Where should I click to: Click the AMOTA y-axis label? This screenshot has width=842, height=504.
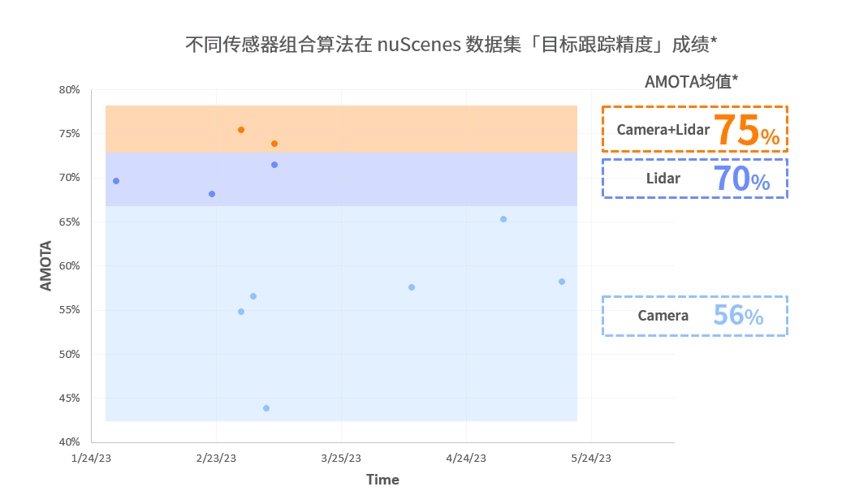46,265
